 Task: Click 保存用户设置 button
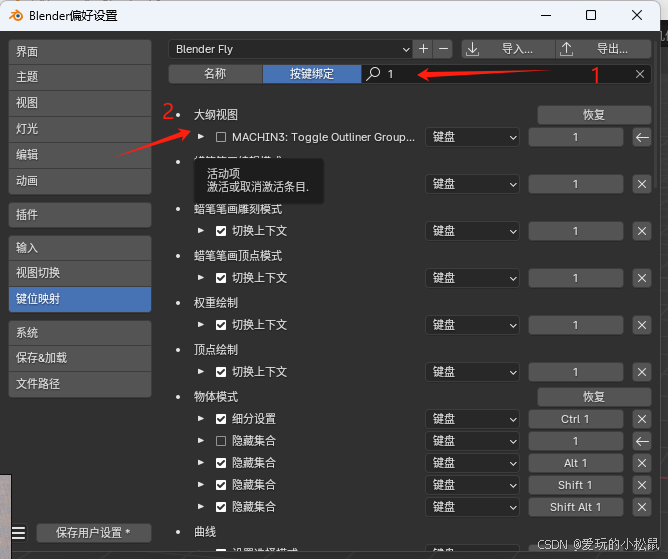point(94,533)
